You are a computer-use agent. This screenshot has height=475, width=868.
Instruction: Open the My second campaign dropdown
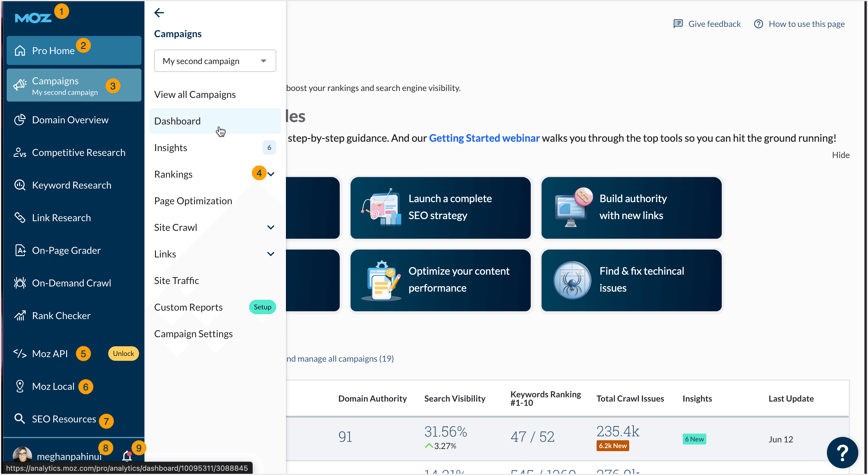tap(215, 61)
